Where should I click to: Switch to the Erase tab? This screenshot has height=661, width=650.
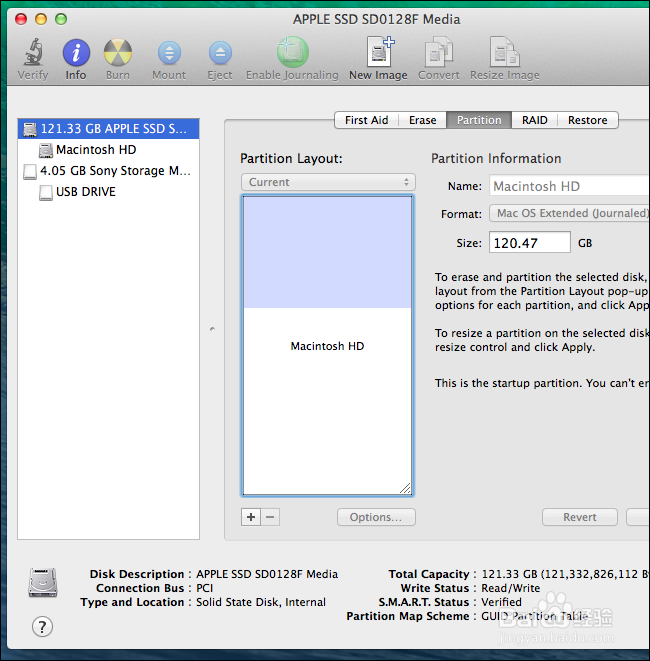coord(422,120)
